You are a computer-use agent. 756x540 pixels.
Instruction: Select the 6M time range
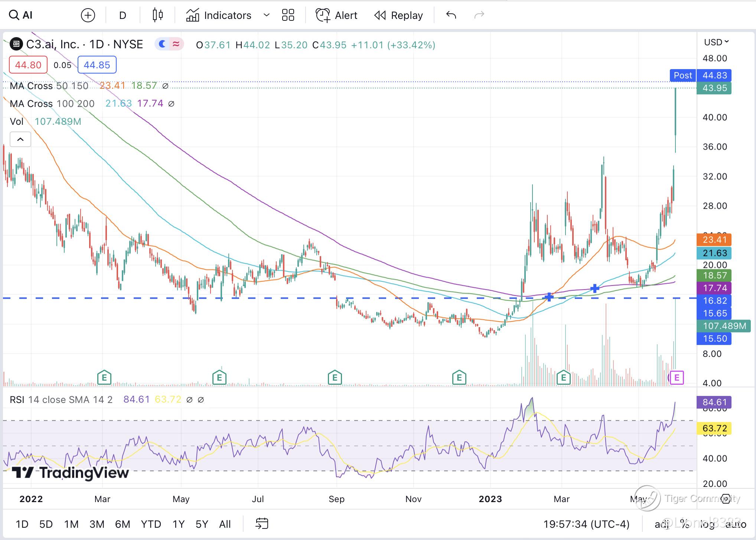(x=122, y=524)
